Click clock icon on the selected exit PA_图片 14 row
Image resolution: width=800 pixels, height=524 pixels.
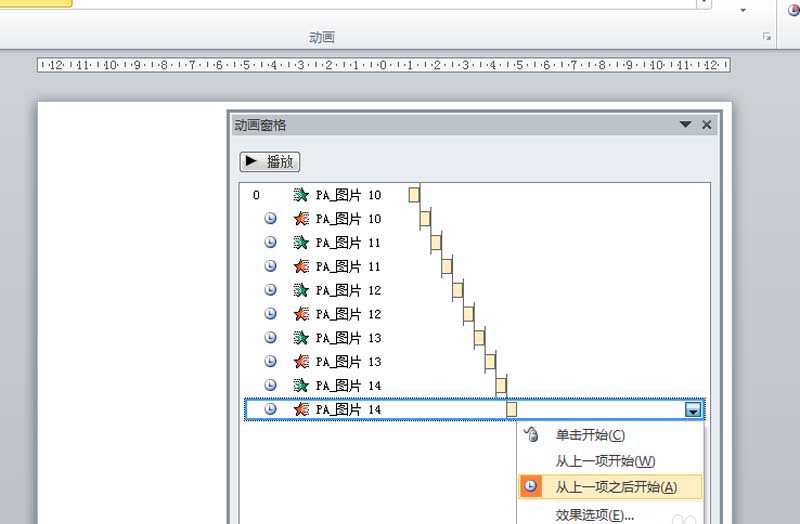click(x=270, y=409)
